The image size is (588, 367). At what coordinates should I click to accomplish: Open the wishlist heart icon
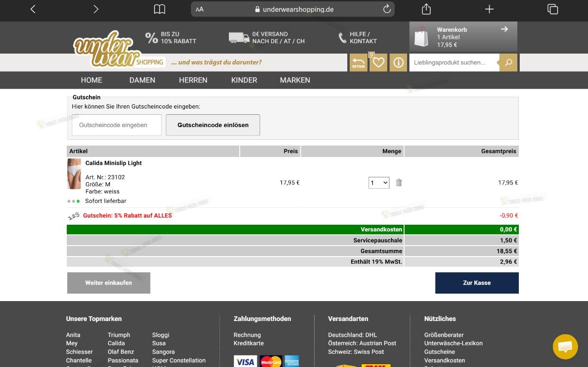pos(378,63)
